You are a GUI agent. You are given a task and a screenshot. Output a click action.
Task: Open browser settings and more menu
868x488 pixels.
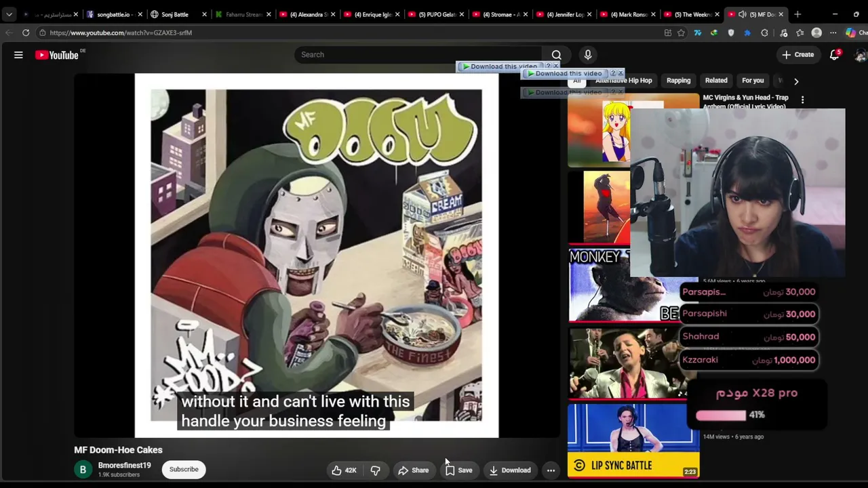pos(833,33)
